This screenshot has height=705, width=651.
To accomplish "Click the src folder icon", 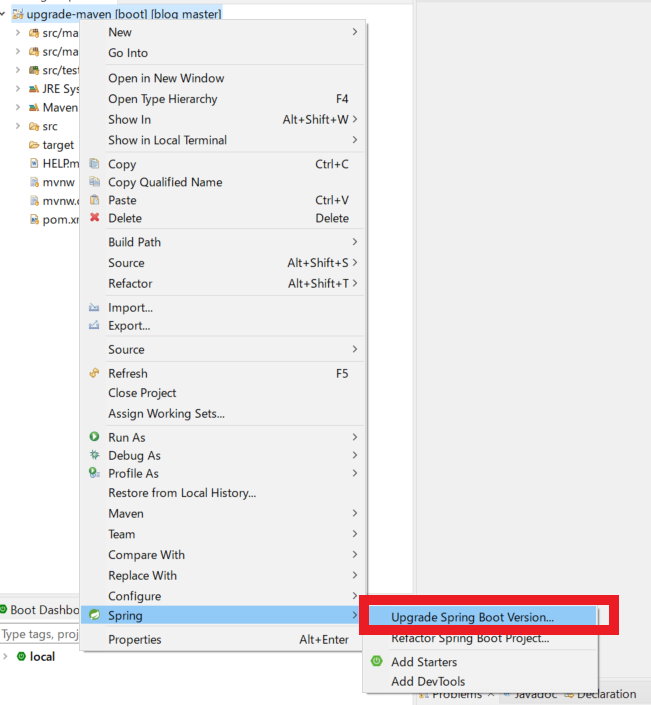I will pyautogui.click(x=34, y=126).
